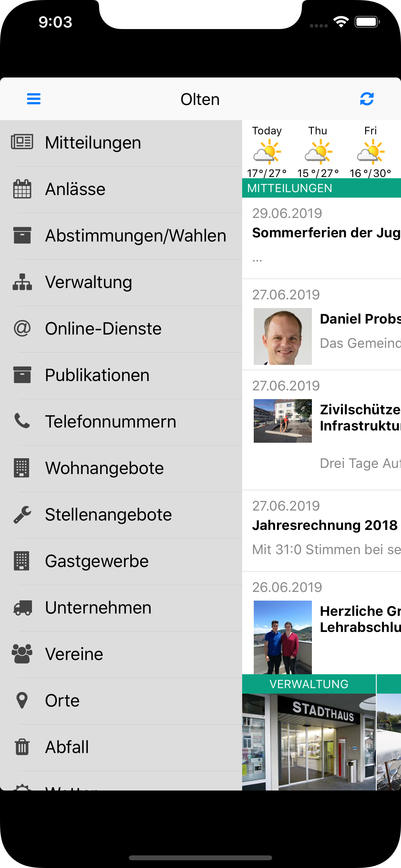Open the Jahresrechnung 2018 news article

pyautogui.click(x=324, y=525)
